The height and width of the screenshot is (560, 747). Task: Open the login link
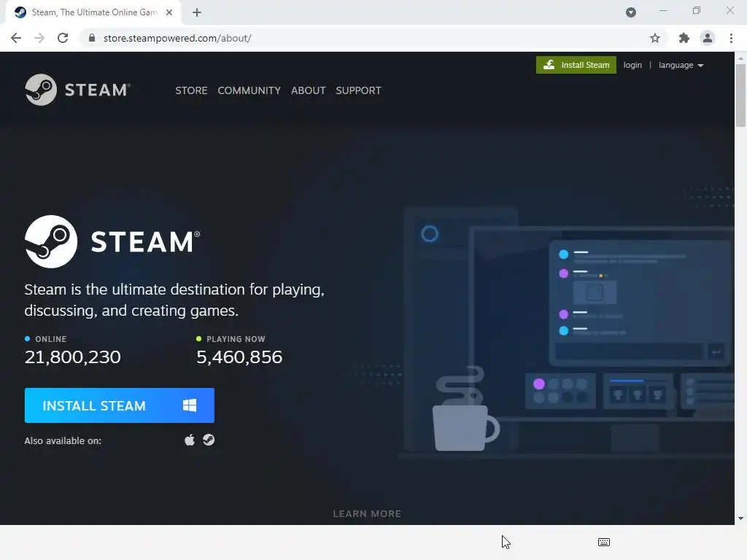[632, 65]
